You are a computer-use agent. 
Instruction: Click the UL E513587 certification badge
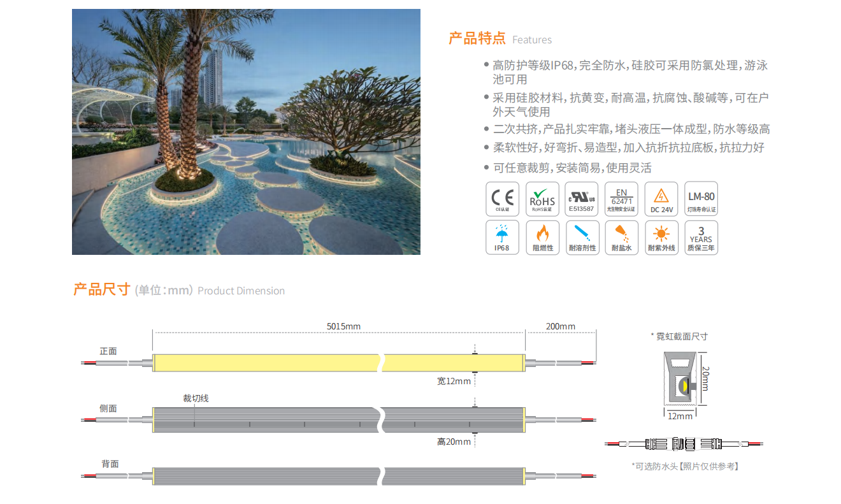[x=581, y=199]
